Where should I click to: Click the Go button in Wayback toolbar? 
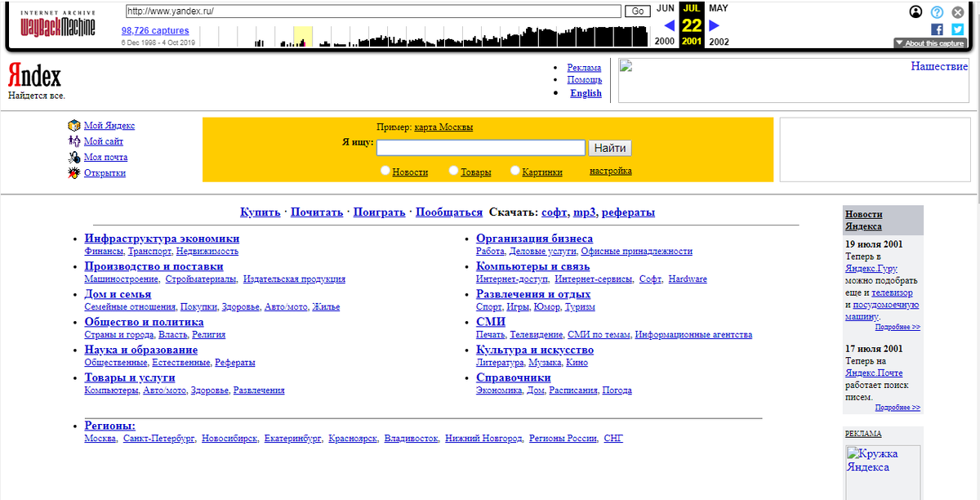637,11
